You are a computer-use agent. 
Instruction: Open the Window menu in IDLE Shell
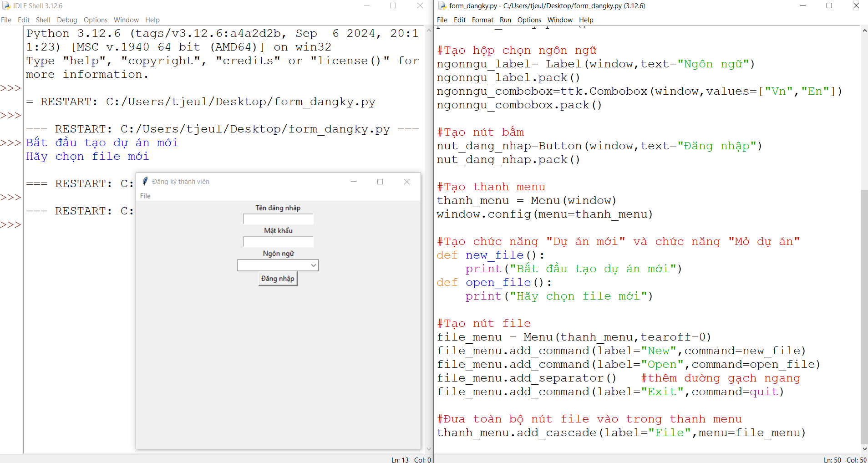click(126, 20)
